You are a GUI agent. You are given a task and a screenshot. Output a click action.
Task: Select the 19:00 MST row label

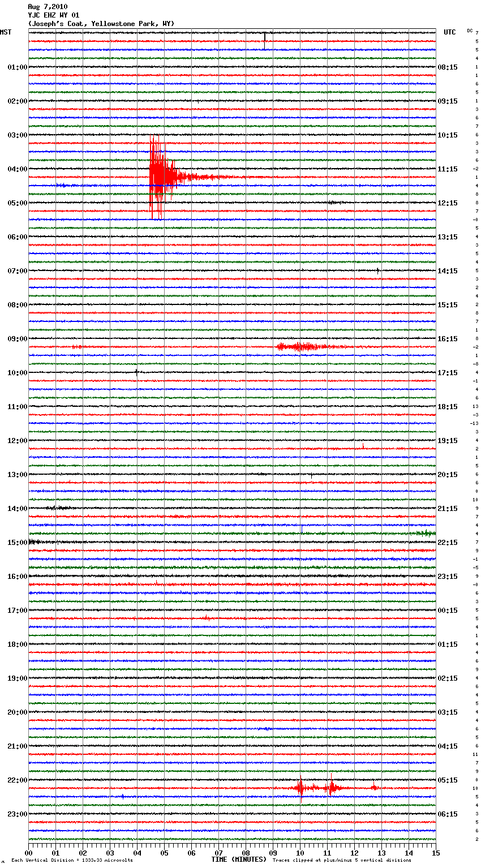click(x=18, y=678)
